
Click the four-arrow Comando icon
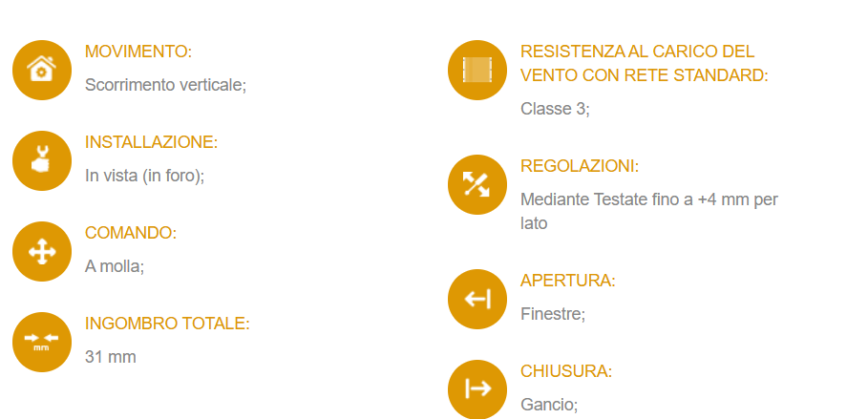pos(41,252)
